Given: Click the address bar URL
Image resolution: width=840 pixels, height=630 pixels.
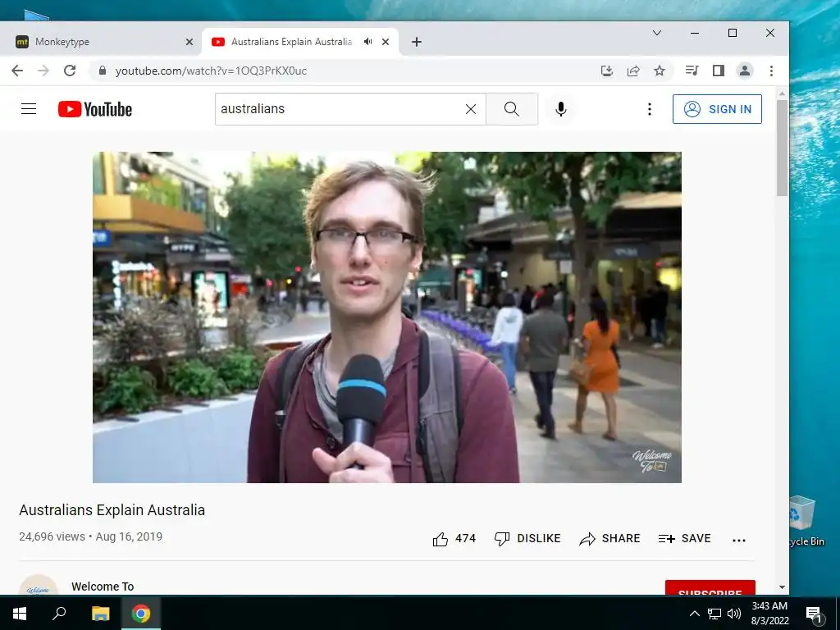Looking at the screenshot, I should click(211, 71).
